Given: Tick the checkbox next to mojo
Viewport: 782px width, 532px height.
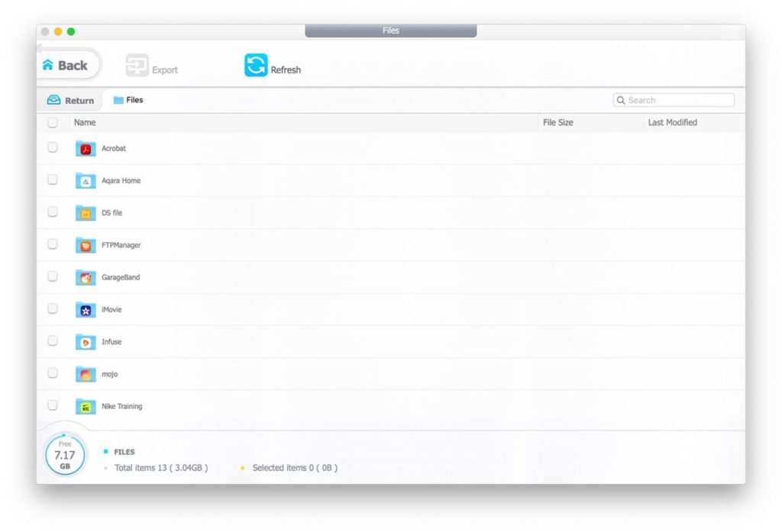Looking at the screenshot, I should click(x=53, y=373).
